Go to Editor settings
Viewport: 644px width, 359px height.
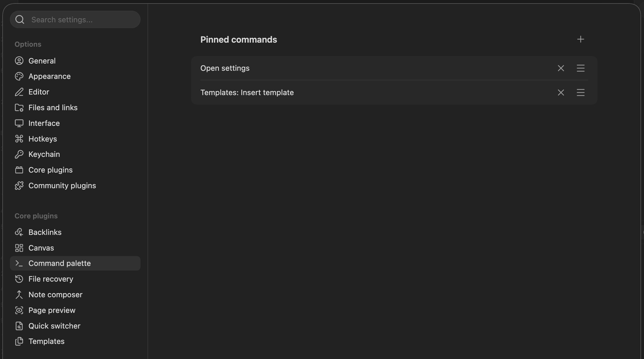75,92
